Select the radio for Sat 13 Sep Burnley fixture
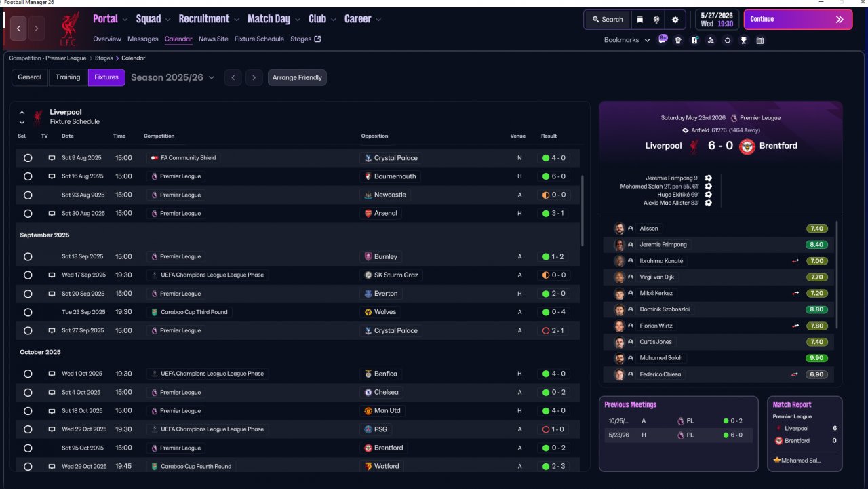This screenshot has height=489, width=868. pyautogui.click(x=28, y=257)
